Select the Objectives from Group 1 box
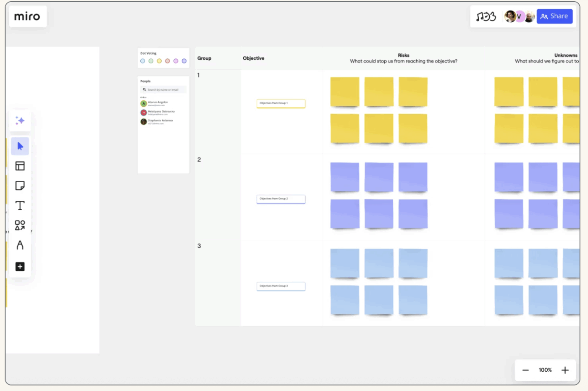The width and height of the screenshot is (588, 391). tap(281, 103)
